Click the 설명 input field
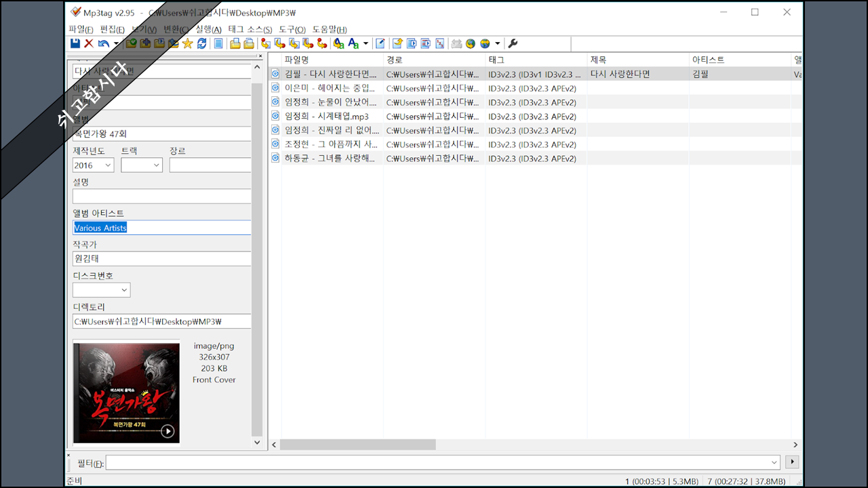This screenshot has height=488, width=868. click(x=162, y=196)
